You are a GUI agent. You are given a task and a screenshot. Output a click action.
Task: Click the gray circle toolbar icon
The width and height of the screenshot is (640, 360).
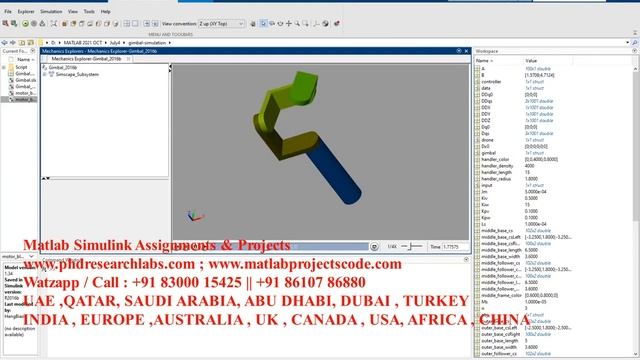34,24
